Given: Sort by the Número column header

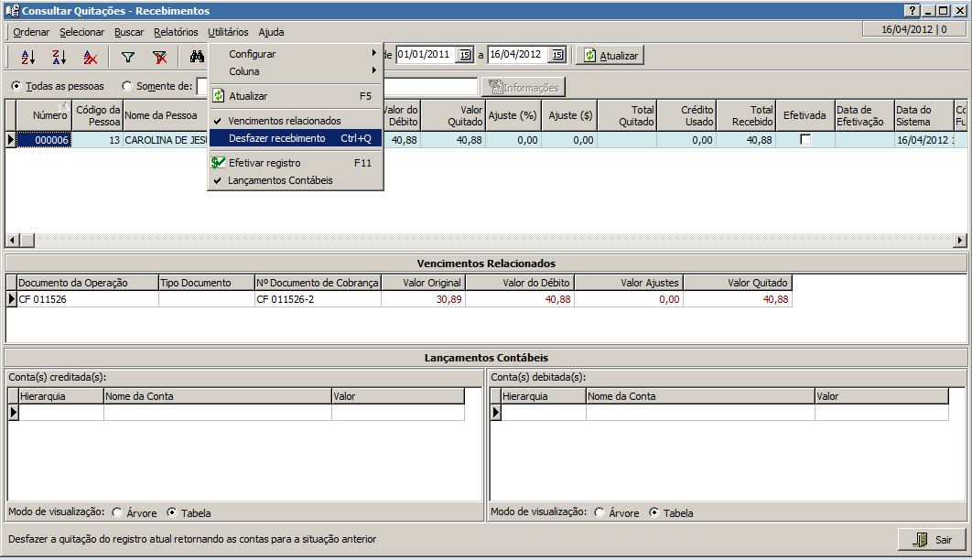Looking at the screenshot, I should [44, 115].
